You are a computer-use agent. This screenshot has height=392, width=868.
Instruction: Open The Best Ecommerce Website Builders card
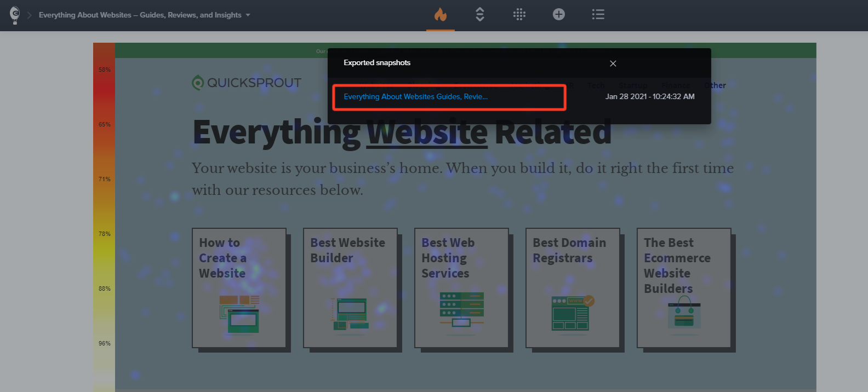[684, 288]
